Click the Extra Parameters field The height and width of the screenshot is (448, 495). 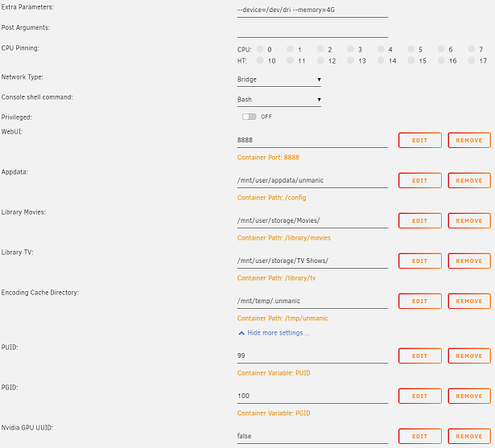point(312,10)
